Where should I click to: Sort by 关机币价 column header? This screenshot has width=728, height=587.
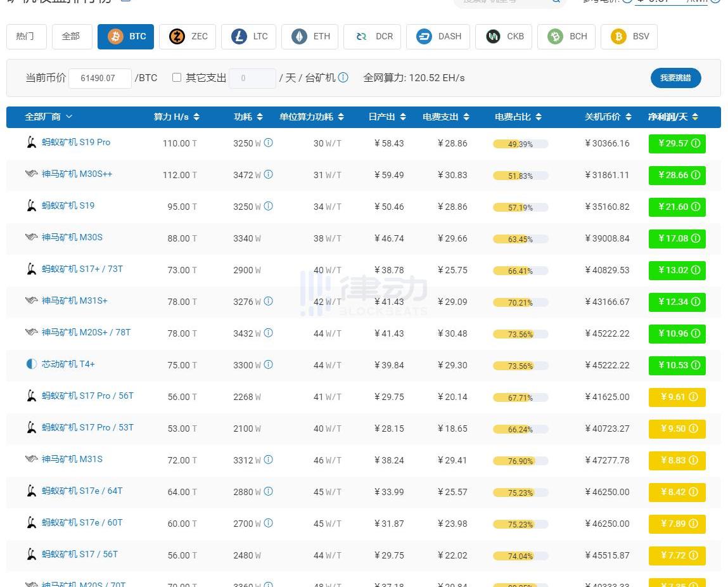608,117
